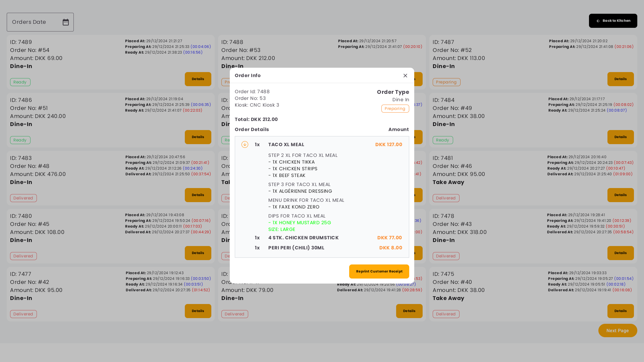The height and width of the screenshot is (362, 644).
Task: Open Details for order ID 7484
Action: click(620, 137)
